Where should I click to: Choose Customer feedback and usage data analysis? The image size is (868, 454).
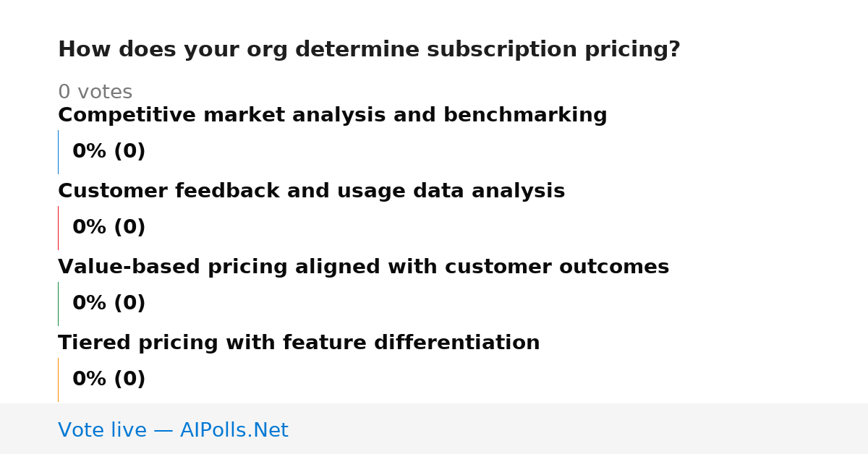[311, 192]
